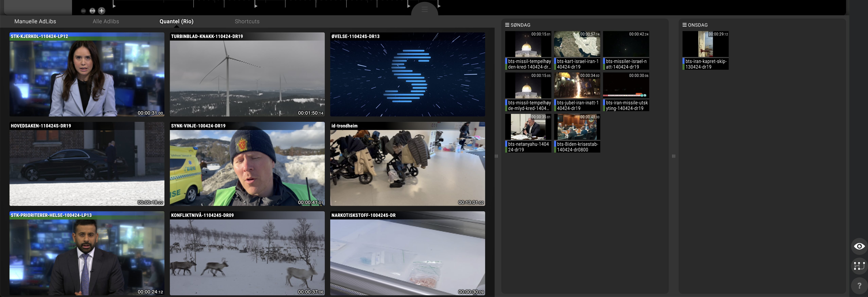Click the ONSDAG bucket title

[697, 25]
